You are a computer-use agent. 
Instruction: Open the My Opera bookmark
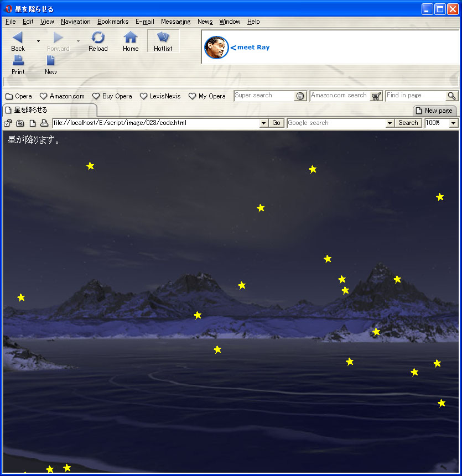tap(207, 96)
